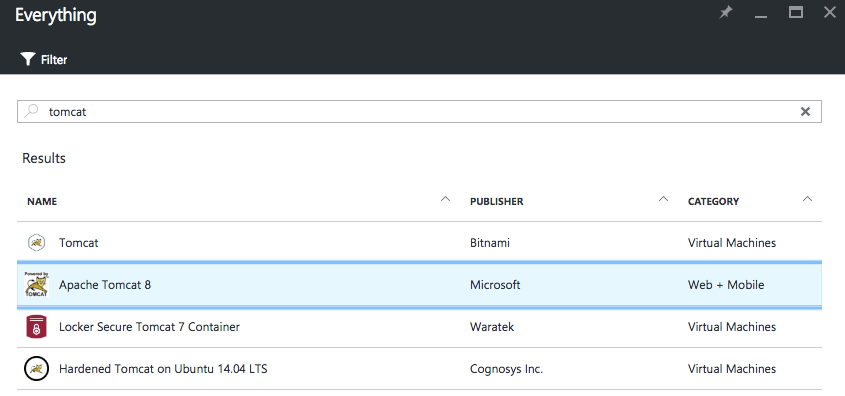Screen dimensions: 845x396
Task: Focus the search box containing tomcat
Action: (419, 112)
